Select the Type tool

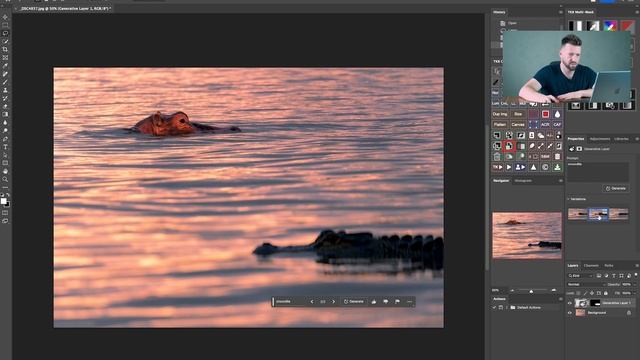[5, 147]
